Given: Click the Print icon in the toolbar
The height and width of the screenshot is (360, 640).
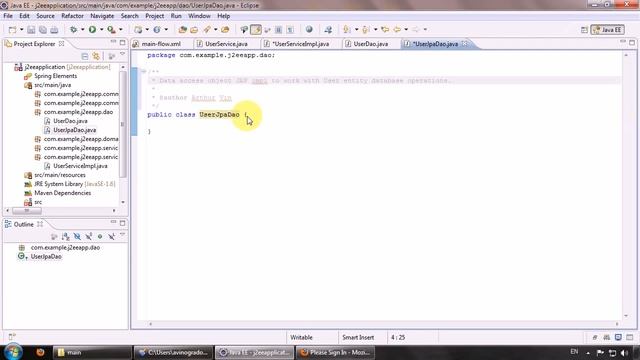Looking at the screenshot, I should pyautogui.click(x=54, y=29).
